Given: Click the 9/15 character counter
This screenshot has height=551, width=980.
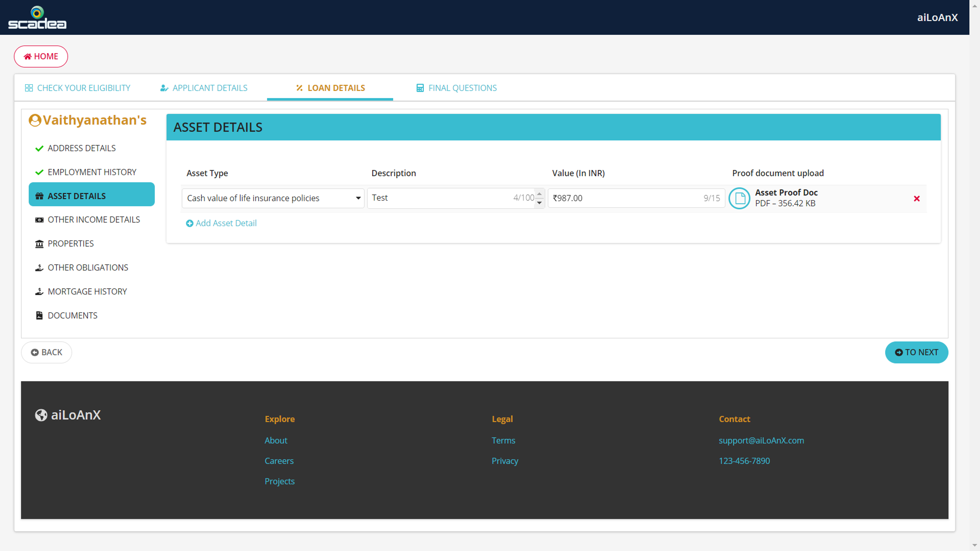Looking at the screenshot, I should point(712,198).
